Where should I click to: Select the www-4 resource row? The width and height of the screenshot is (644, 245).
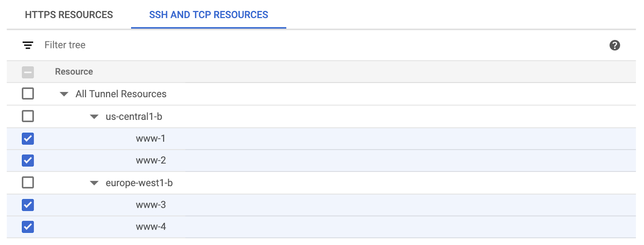[321, 227]
